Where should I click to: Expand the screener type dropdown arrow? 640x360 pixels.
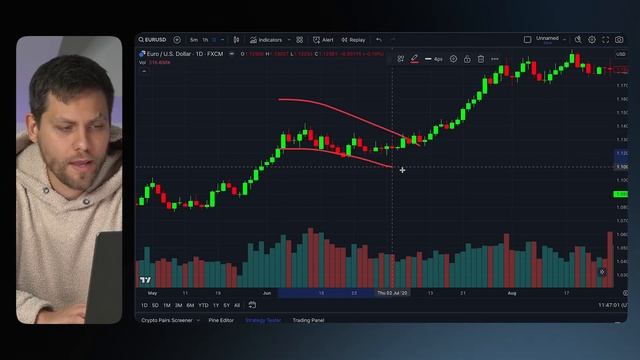(198, 320)
